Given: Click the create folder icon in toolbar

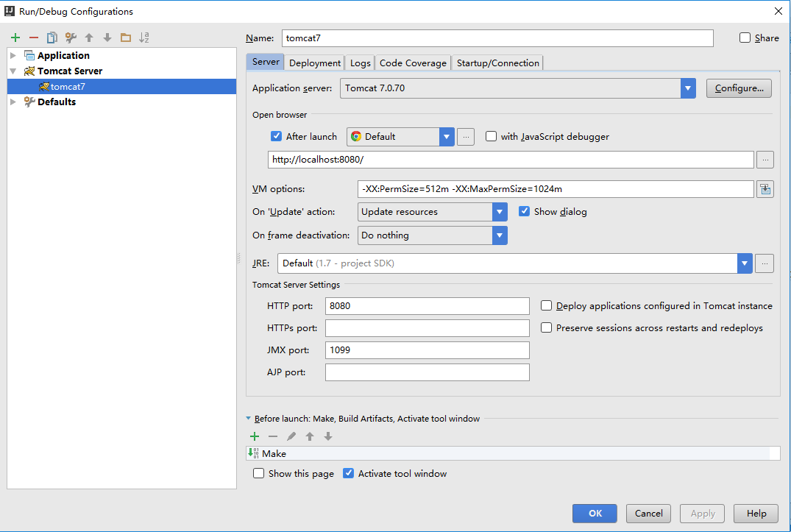Looking at the screenshot, I should coord(126,38).
